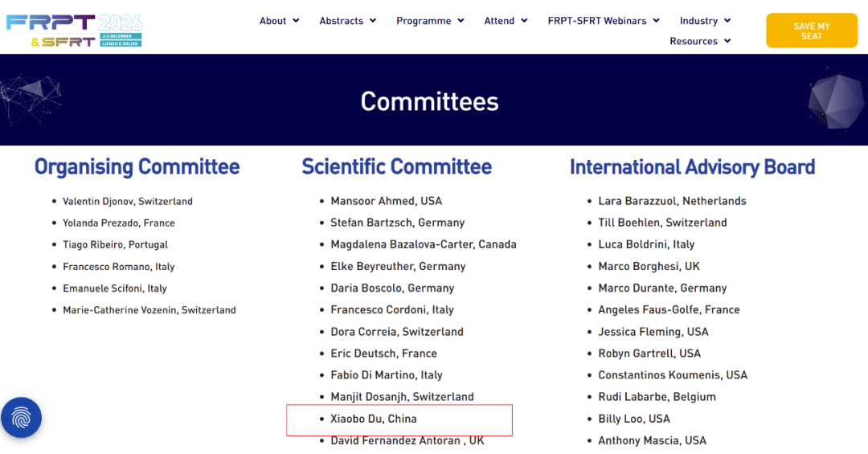Viewport: 868px width, 454px height.
Task: Select Eric Deutsch, France
Action: pos(383,354)
